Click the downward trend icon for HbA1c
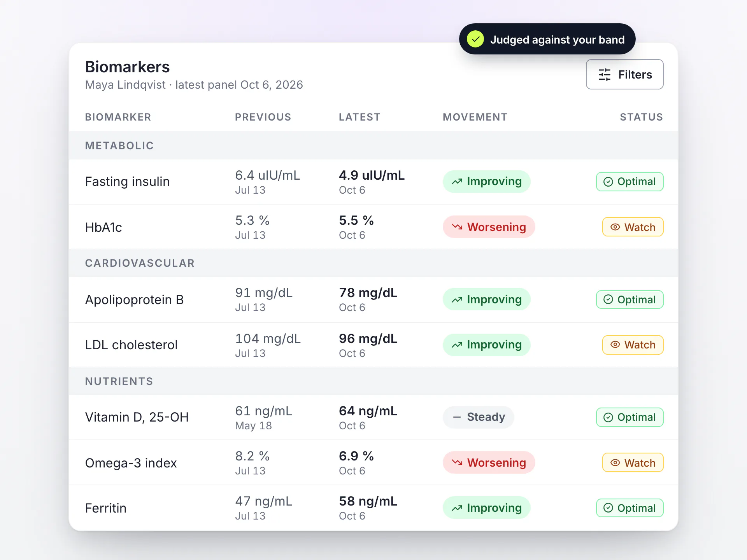The height and width of the screenshot is (560, 747). 457,227
